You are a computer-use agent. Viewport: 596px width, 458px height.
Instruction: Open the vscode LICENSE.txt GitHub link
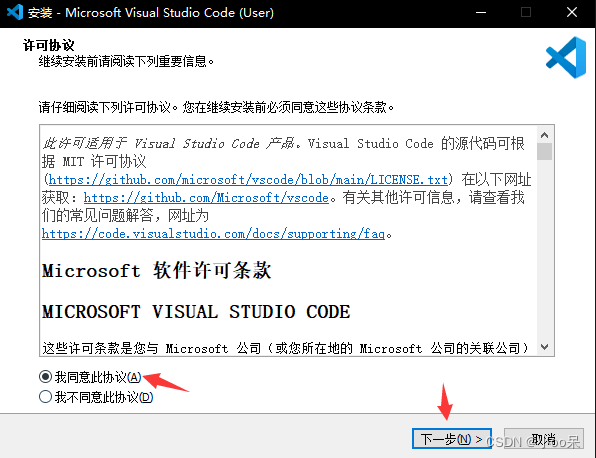tap(248, 179)
